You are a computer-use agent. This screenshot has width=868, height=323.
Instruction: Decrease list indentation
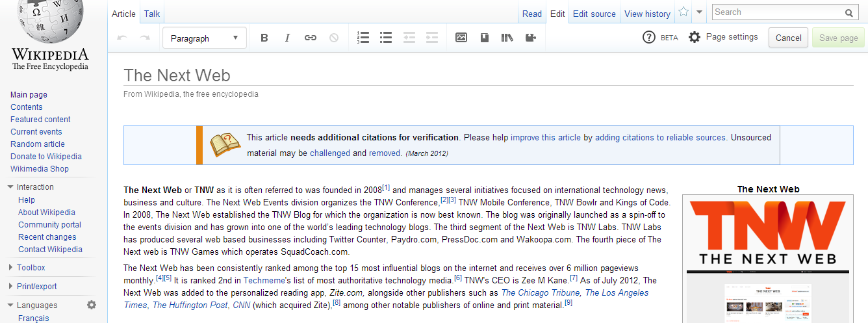click(x=409, y=38)
